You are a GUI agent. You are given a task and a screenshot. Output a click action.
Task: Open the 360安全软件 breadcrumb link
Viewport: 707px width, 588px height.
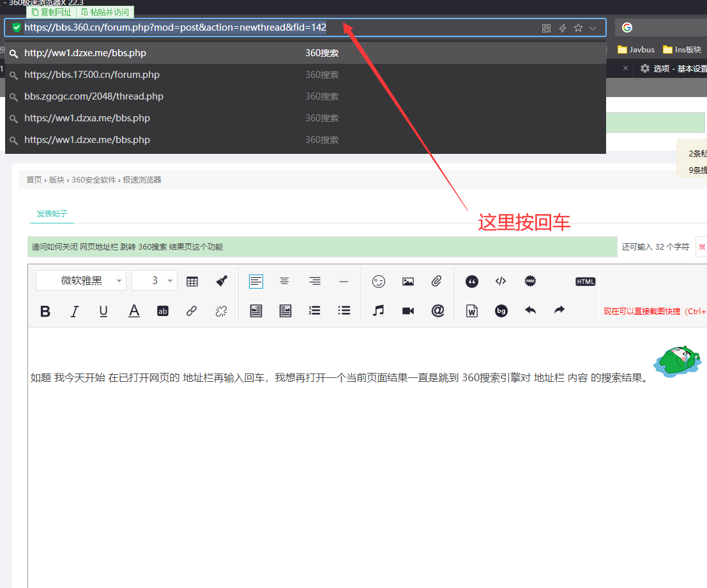click(x=94, y=180)
